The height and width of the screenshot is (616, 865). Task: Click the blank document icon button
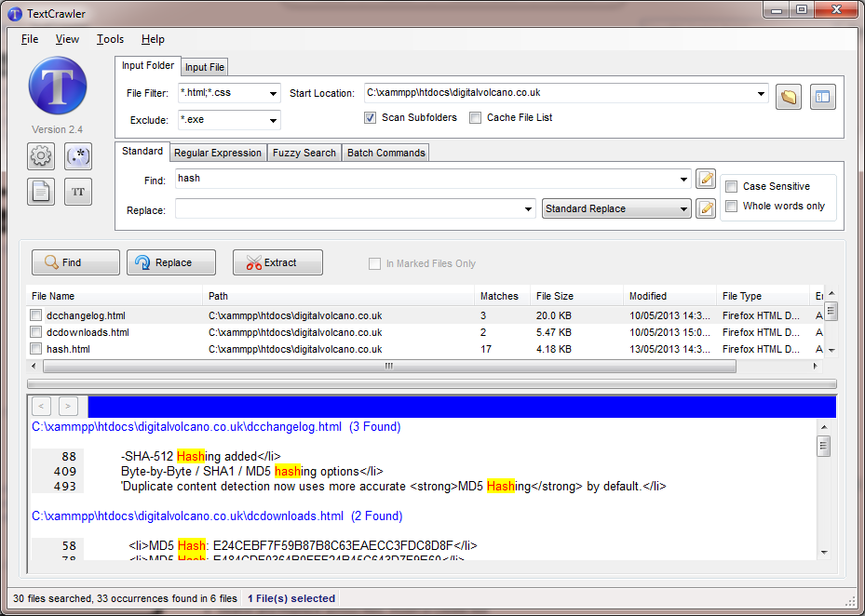[41, 192]
